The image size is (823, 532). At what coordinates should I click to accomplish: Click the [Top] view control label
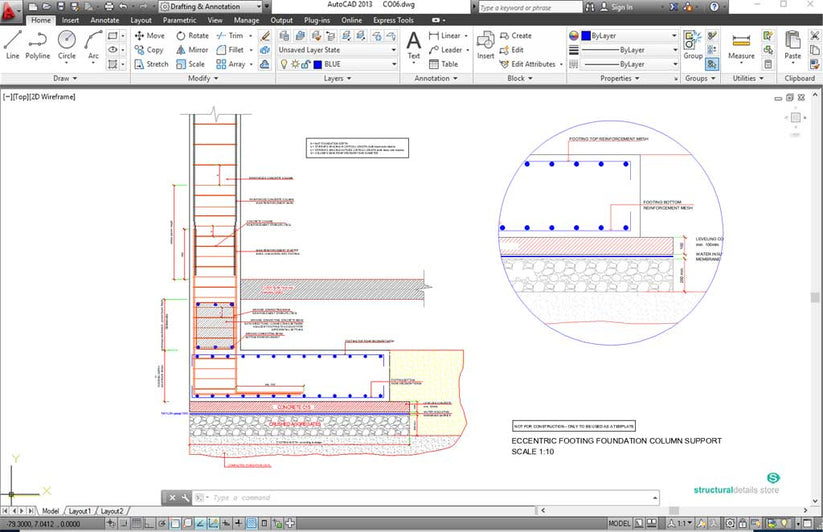[20, 97]
